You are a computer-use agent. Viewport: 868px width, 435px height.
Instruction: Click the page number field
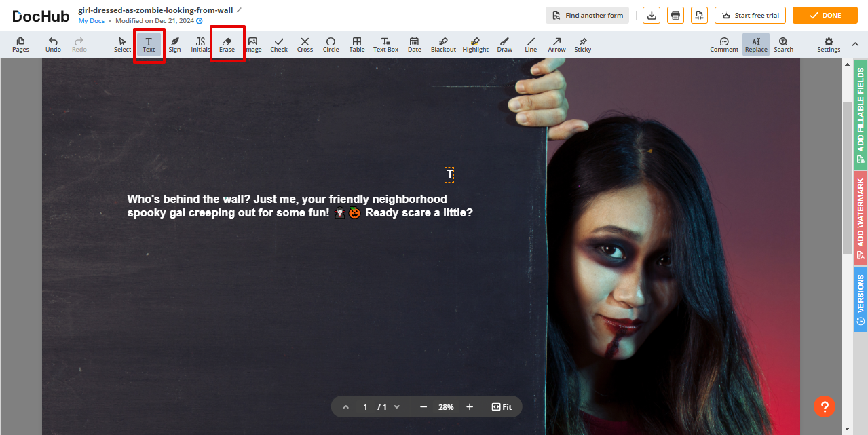click(x=365, y=407)
